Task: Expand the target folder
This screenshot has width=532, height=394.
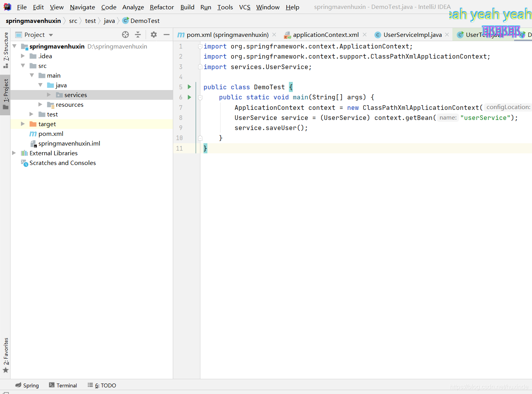Action: click(23, 124)
